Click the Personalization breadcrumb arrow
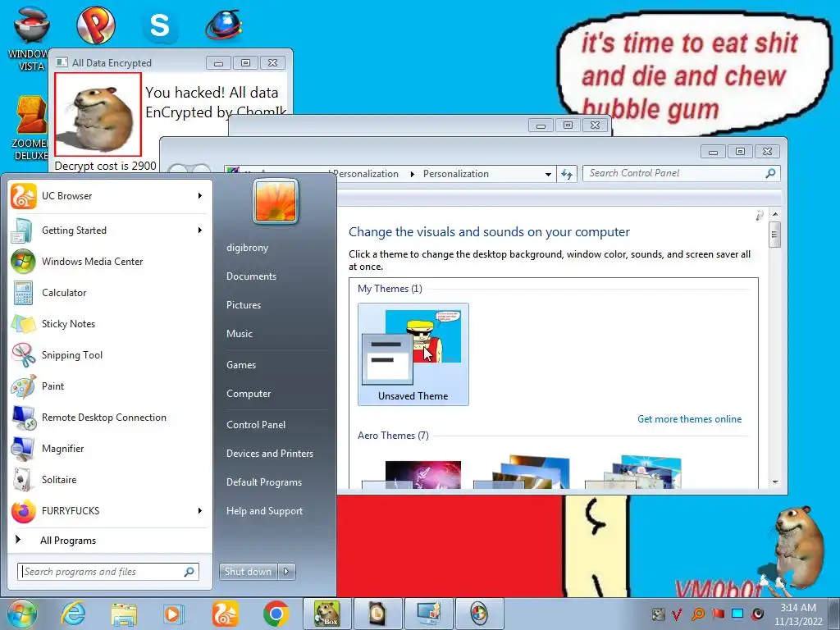Viewport: 840px width, 630px height. point(412,174)
